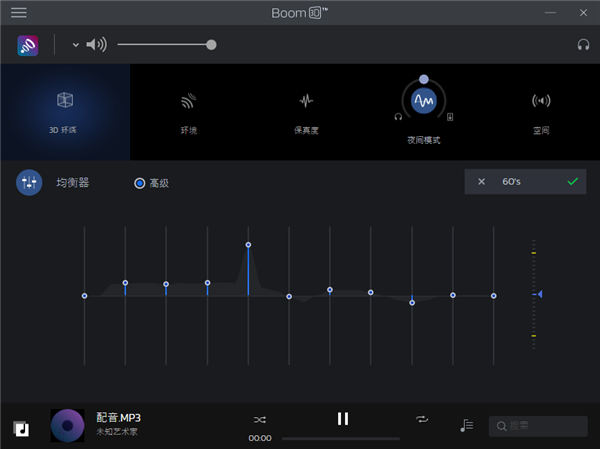Viewport: 600px width, 449px height.
Task: Open the 60's equalizer preset selector
Action: point(511,182)
